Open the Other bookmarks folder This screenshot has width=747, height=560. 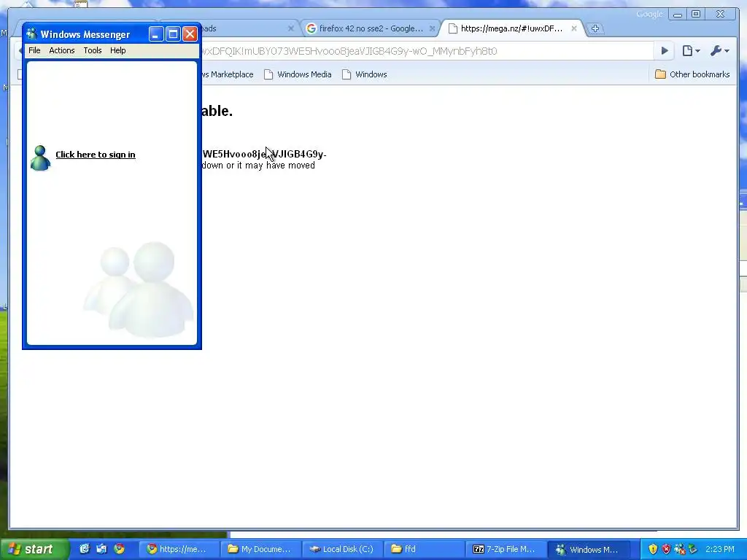692,74
